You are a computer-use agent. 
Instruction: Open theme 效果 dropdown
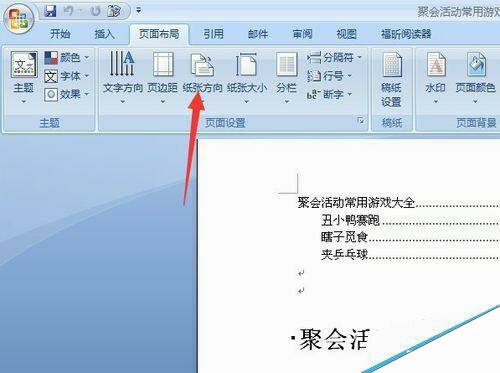point(67,94)
